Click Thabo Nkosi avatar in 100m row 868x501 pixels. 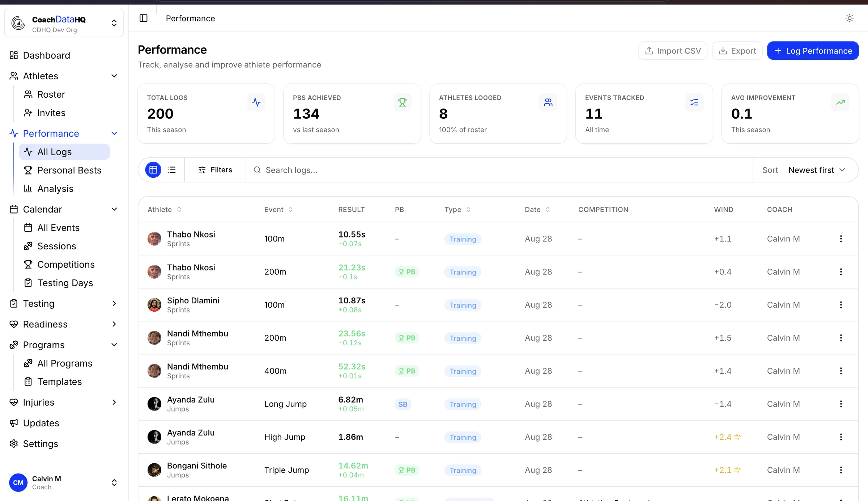coord(154,239)
